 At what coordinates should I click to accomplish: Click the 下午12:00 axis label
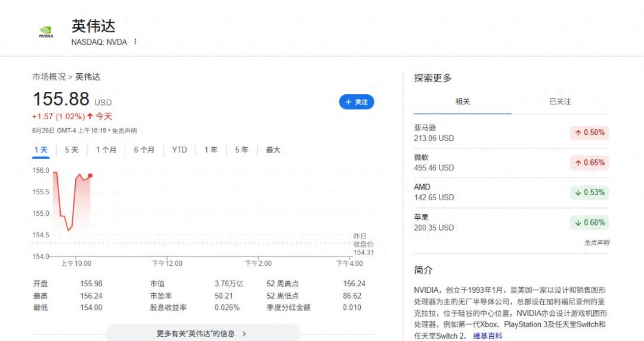pos(167,263)
